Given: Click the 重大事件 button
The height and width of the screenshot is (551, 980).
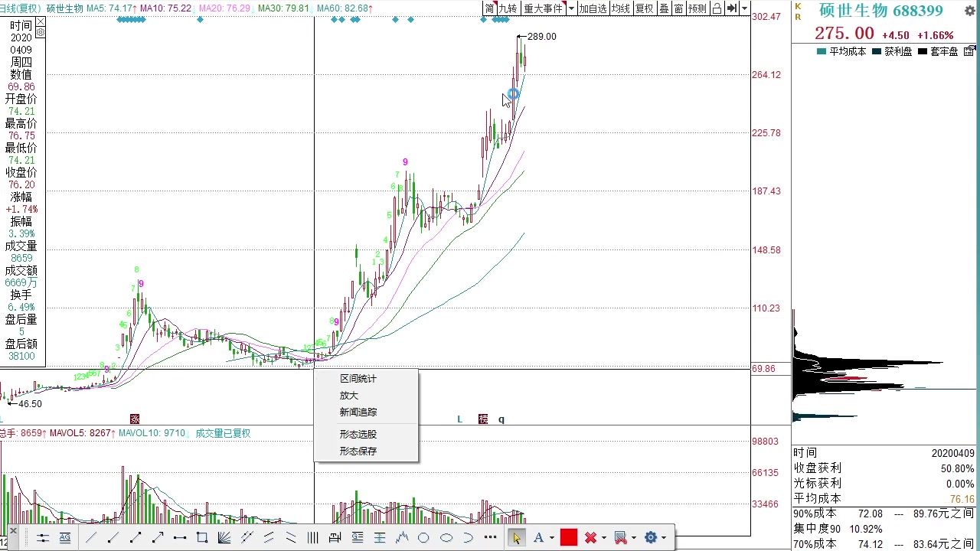Looking at the screenshot, I should coord(544,8).
